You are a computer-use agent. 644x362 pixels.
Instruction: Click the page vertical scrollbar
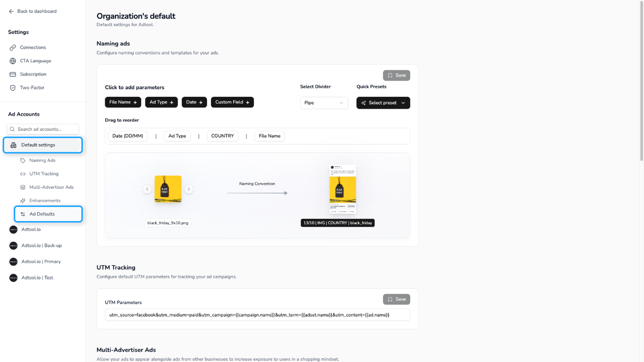point(642,80)
